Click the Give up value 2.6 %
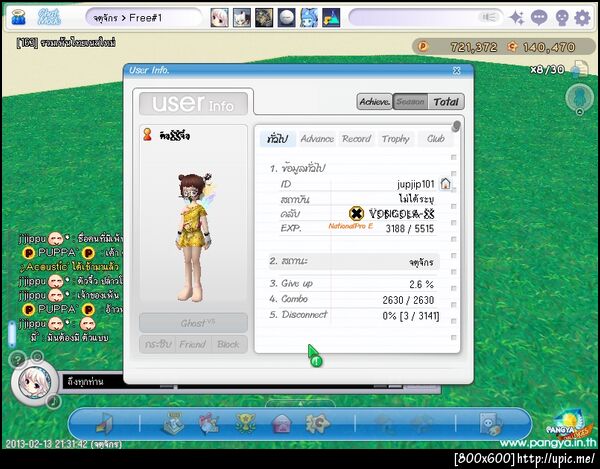The height and width of the screenshot is (469, 600). (x=421, y=284)
